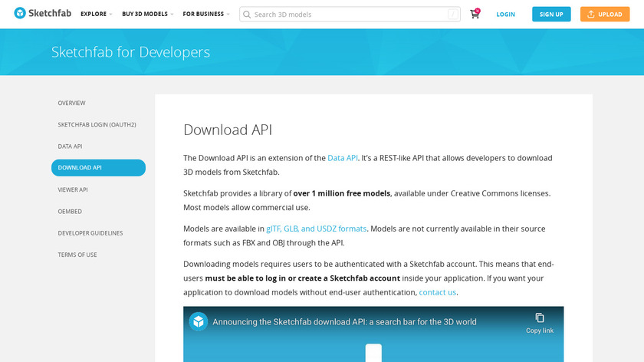Click the 'over 1 million free models' text
The height and width of the screenshot is (362, 644).
coord(342,193)
